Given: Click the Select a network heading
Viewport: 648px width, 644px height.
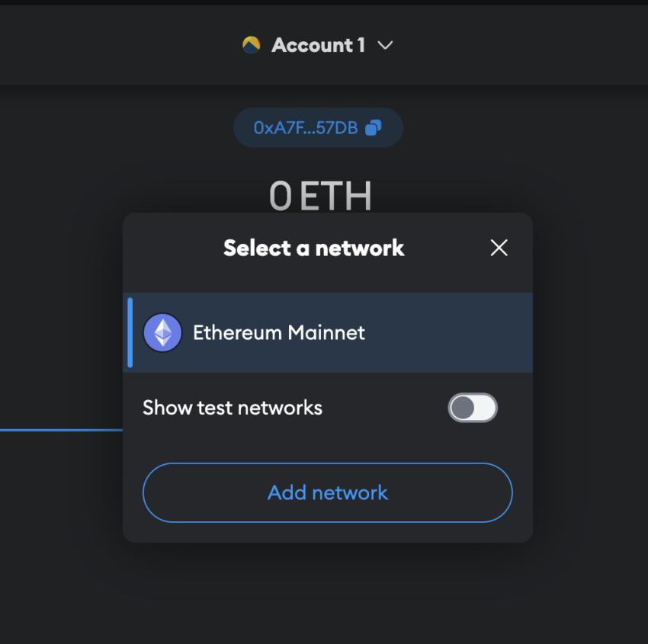Looking at the screenshot, I should (x=313, y=248).
